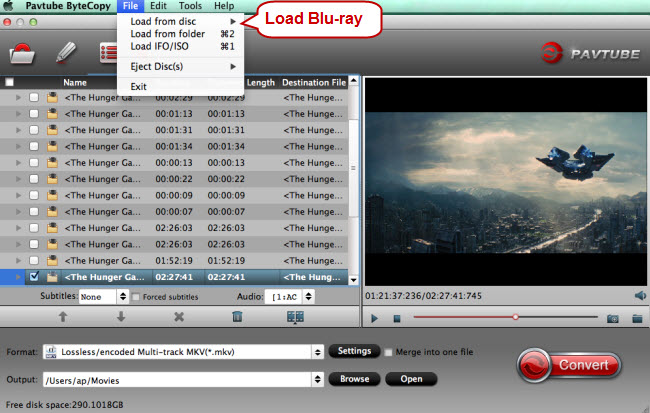Choose Exit from File menu

click(181, 86)
